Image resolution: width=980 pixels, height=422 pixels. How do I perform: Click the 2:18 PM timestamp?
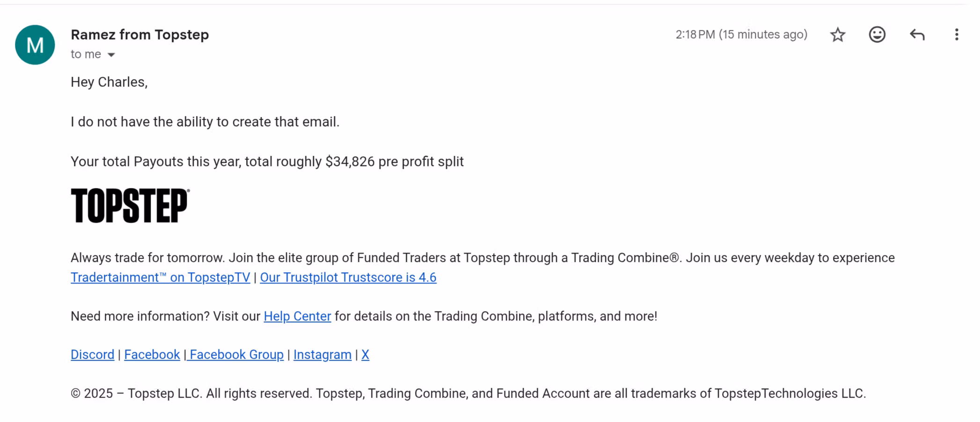tap(741, 35)
